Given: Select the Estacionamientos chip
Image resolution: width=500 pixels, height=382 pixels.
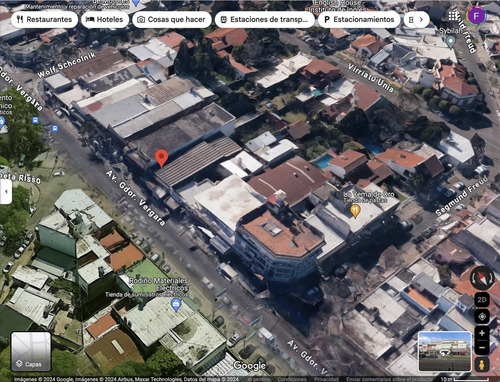Looking at the screenshot, I should 359,19.
